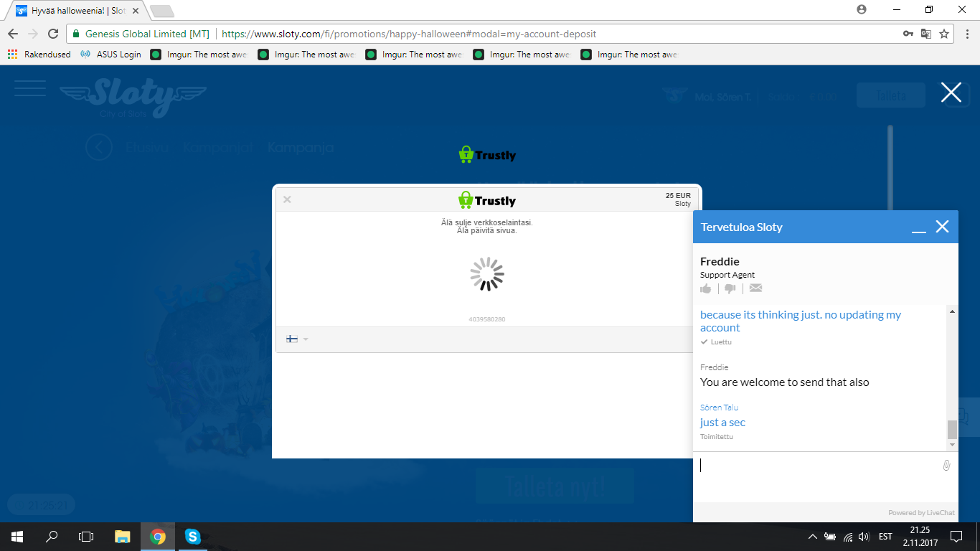
Task: Click the chat scrollbar thumb
Action: [x=952, y=430]
